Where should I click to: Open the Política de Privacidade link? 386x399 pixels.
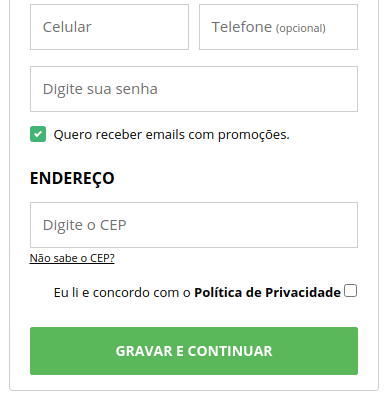click(267, 292)
